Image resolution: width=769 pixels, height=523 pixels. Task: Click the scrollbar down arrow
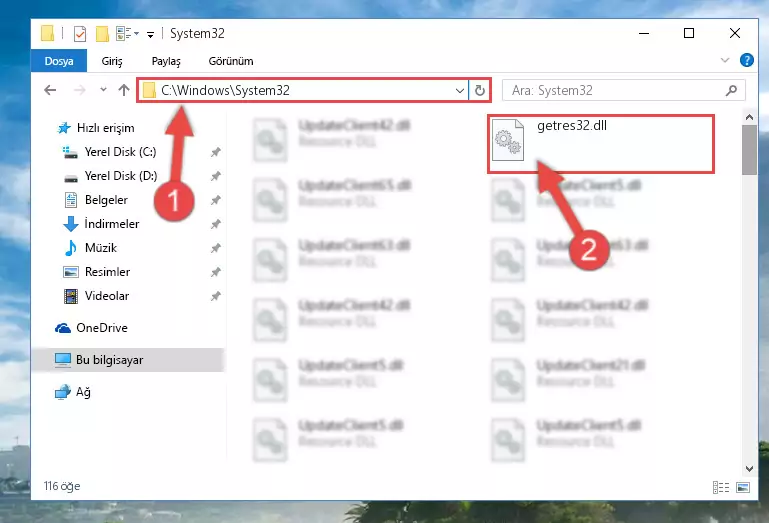pos(749,469)
